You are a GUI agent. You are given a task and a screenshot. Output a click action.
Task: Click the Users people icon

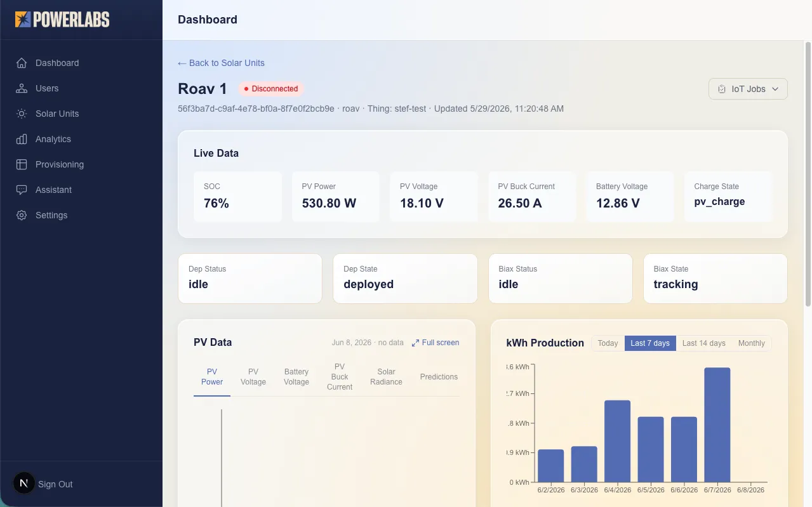[22, 88]
